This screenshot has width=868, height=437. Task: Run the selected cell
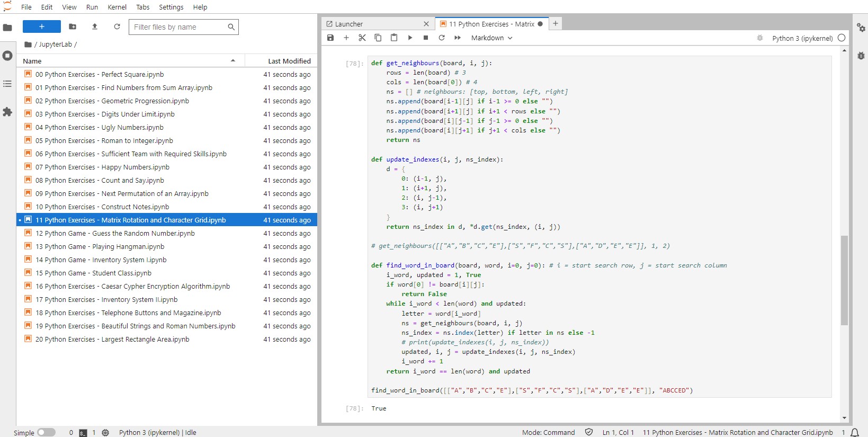click(x=410, y=38)
